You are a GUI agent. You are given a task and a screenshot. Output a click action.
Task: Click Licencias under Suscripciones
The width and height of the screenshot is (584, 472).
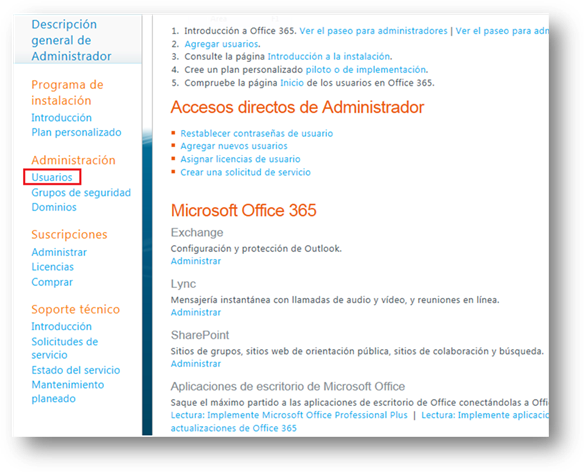[x=53, y=267]
